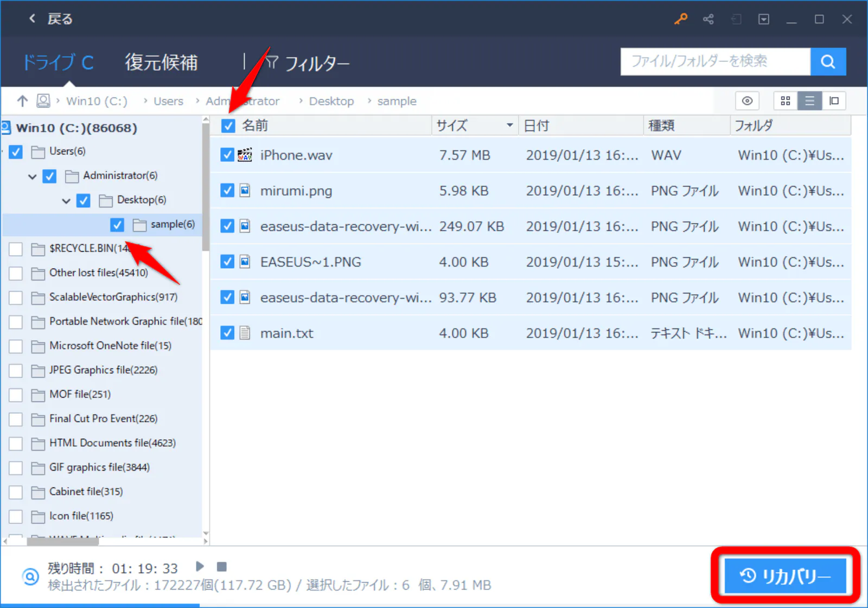Open the フィルター filter menu
This screenshot has height=608, width=868.
[x=308, y=64]
